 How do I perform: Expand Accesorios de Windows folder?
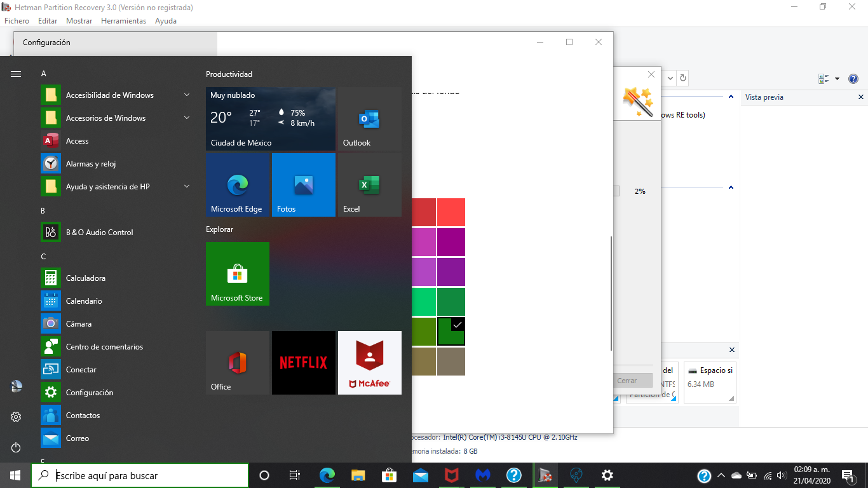pos(187,118)
